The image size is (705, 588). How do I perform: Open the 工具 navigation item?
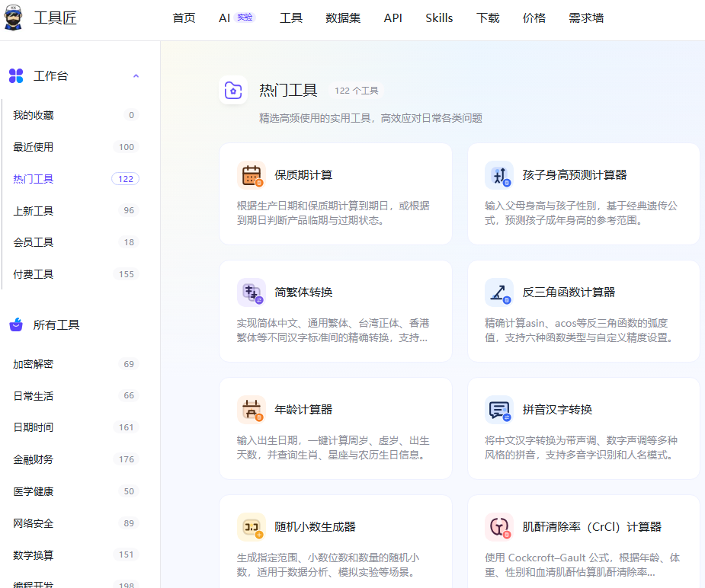(291, 18)
